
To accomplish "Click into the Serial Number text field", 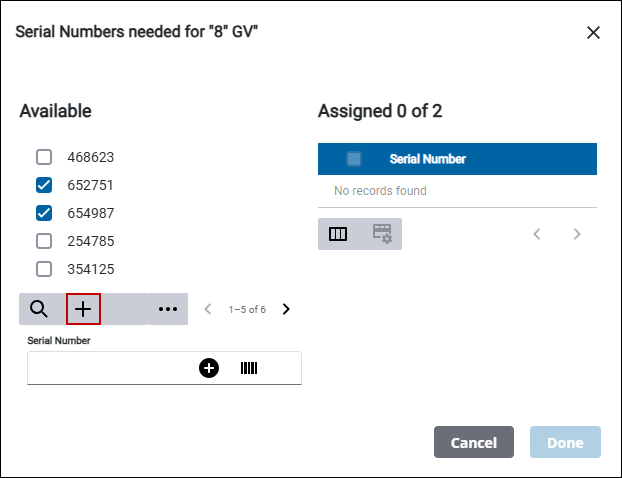I will [x=110, y=369].
